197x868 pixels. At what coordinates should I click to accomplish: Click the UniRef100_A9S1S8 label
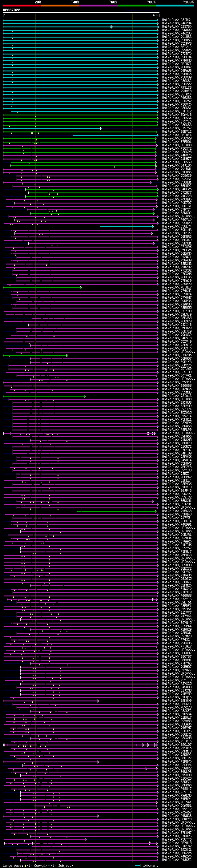pos(176,88)
